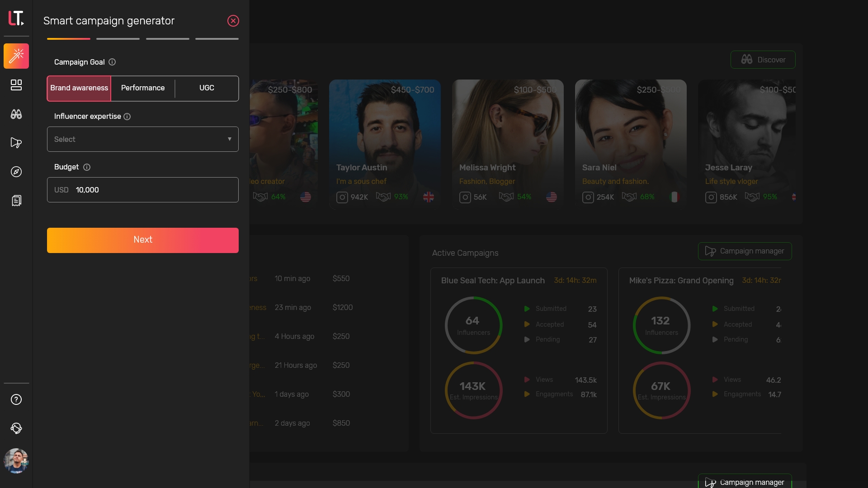Click Accepted row in Blue Seal Tech
The width and height of the screenshot is (868, 488).
coord(560,325)
